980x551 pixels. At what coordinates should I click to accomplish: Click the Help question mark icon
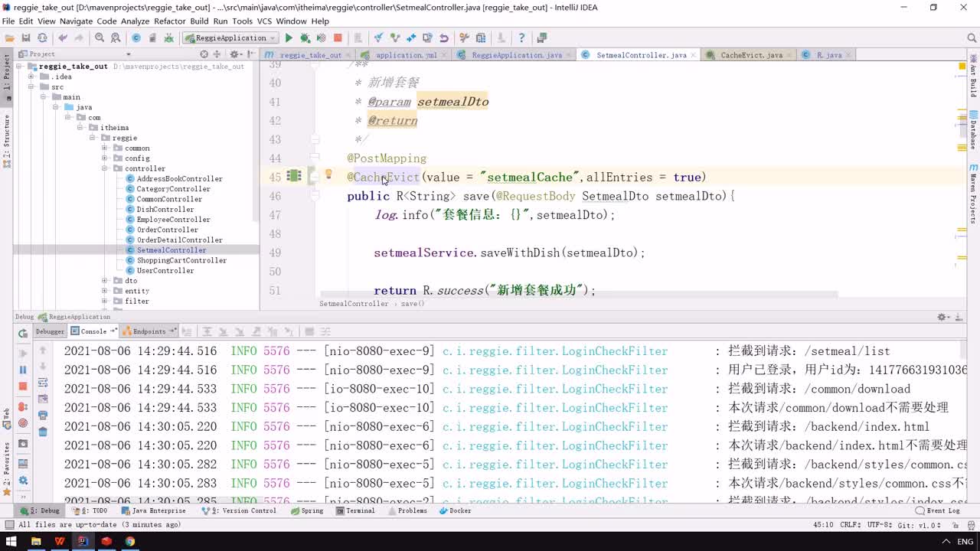[x=521, y=37]
